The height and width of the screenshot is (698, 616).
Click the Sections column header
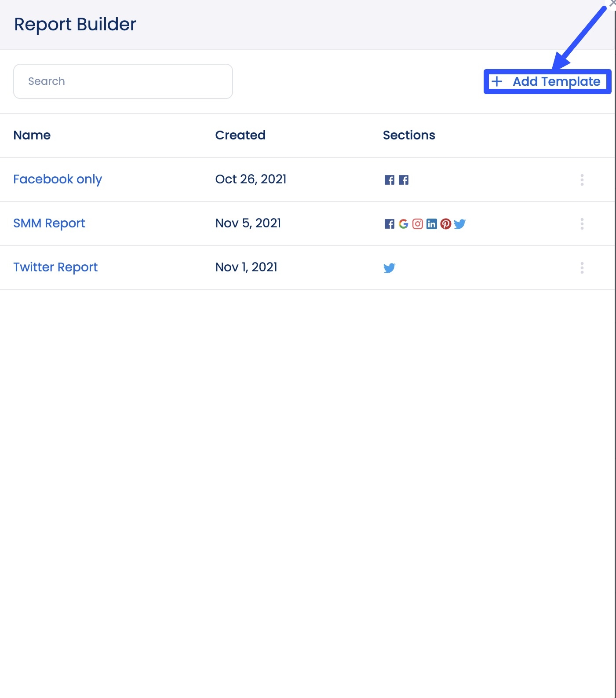pyautogui.click(x=409, y=135)
